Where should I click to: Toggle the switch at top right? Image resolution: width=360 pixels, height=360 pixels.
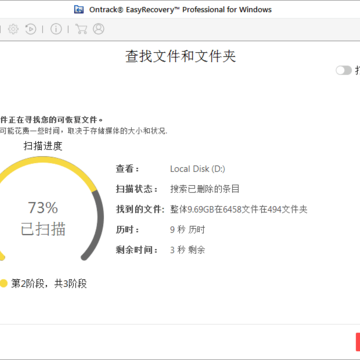pyautogui.click(x=343, y=70)
